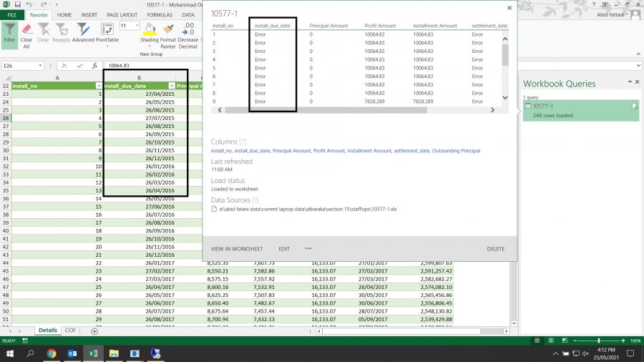This screenshot has height=362, width=644.
Task: Open the install_due_date column filter dropdown
Action: pyautogui.click(x=172, y=86)
